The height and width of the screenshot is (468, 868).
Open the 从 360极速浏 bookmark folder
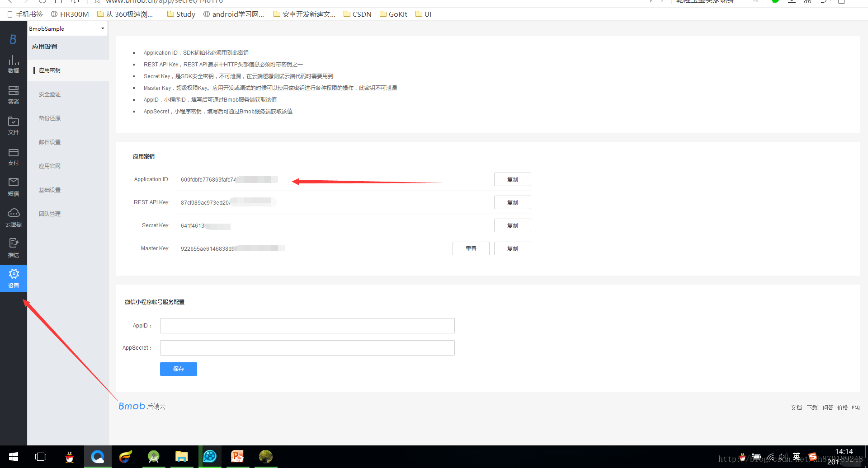tap(125, 14)
